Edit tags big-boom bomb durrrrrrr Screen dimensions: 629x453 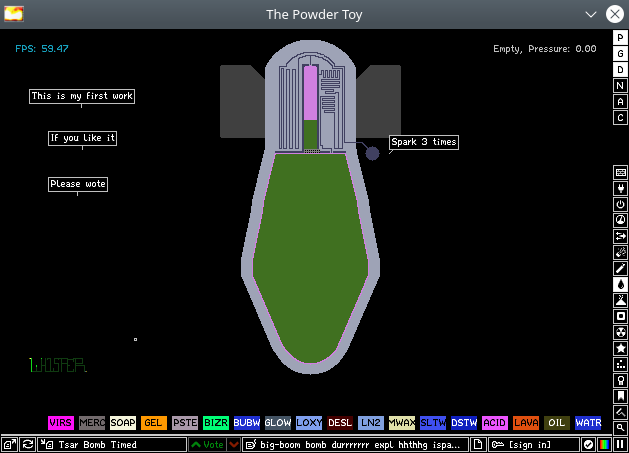(x=355, y=445)
